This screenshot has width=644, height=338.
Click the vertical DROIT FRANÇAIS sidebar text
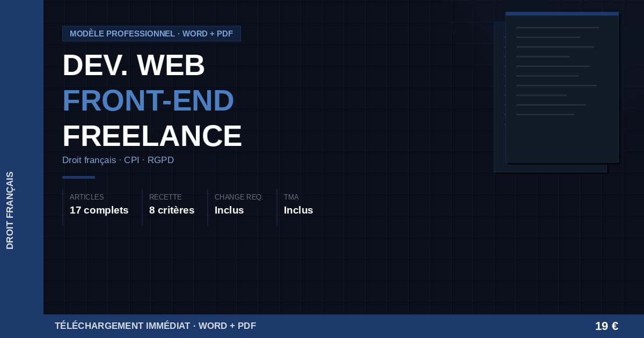point(10,210)
